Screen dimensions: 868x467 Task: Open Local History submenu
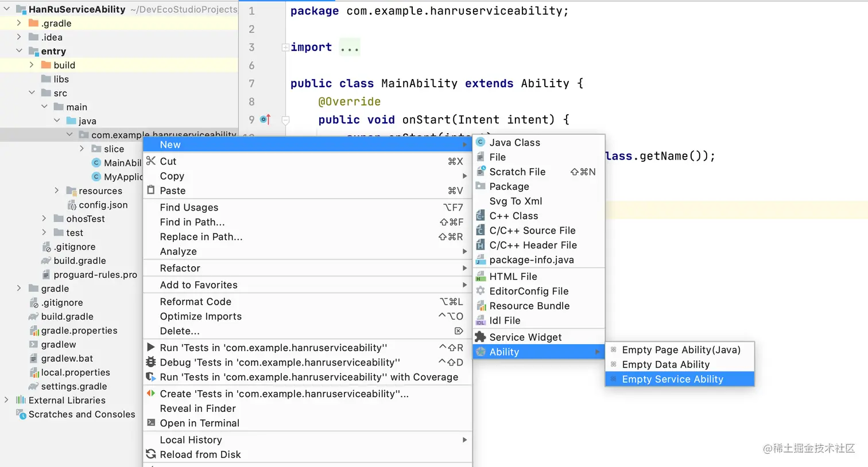(x=308, y=439)
